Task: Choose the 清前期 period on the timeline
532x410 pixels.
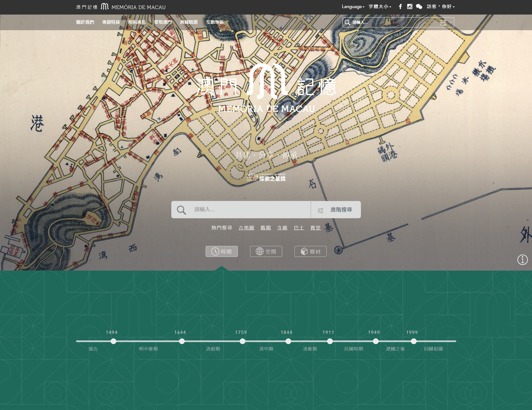Action: pyautogui.click(x=213, y=349)
